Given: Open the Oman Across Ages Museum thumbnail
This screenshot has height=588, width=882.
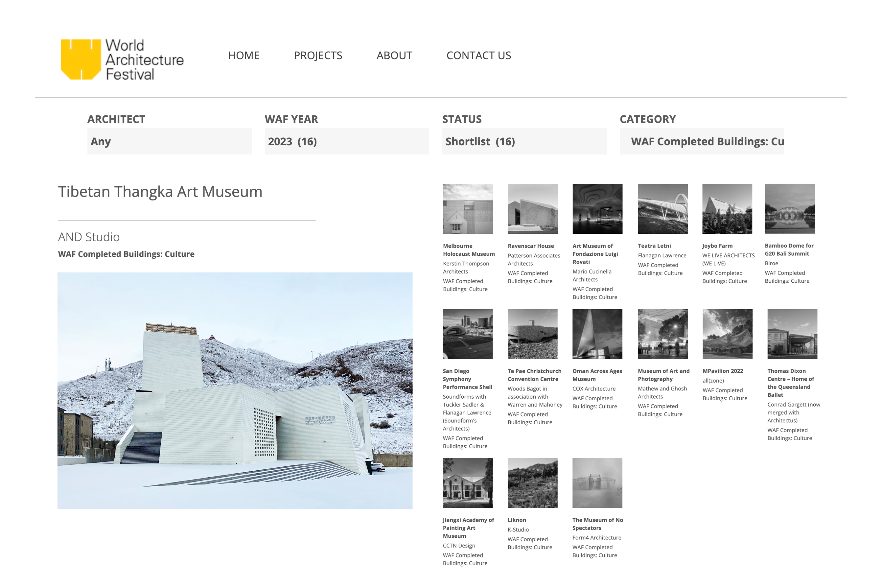Looking at the screenshot, I should pos(597,334).
